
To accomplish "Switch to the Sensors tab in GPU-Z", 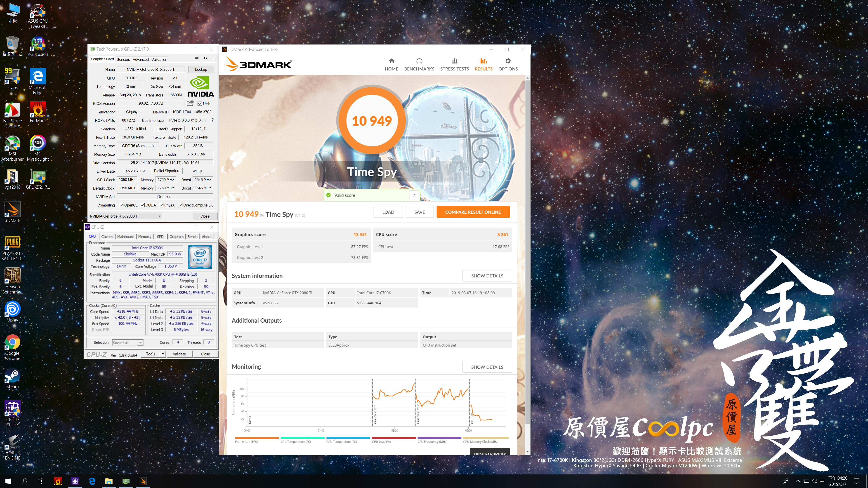I will [x=123, y=59].
